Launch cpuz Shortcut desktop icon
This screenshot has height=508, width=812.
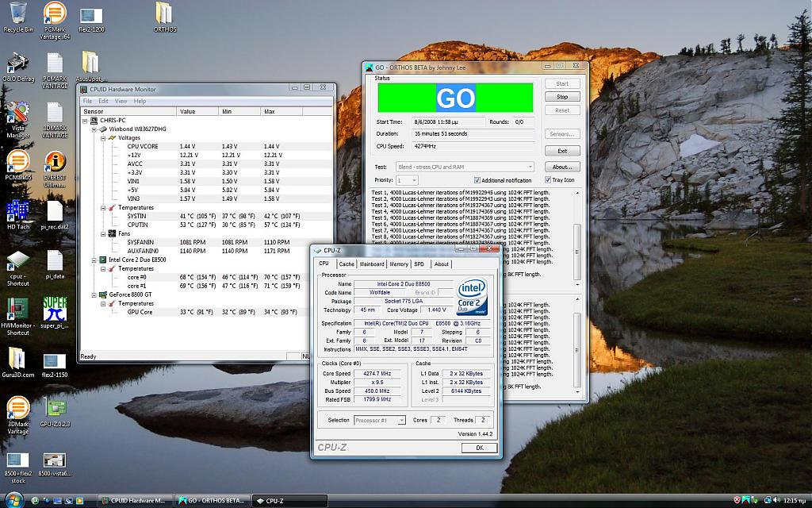click(x=18, y=268)
